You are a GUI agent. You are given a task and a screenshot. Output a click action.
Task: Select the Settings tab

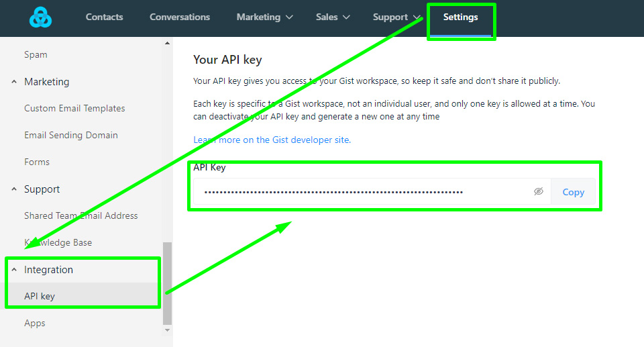(460, 17)
